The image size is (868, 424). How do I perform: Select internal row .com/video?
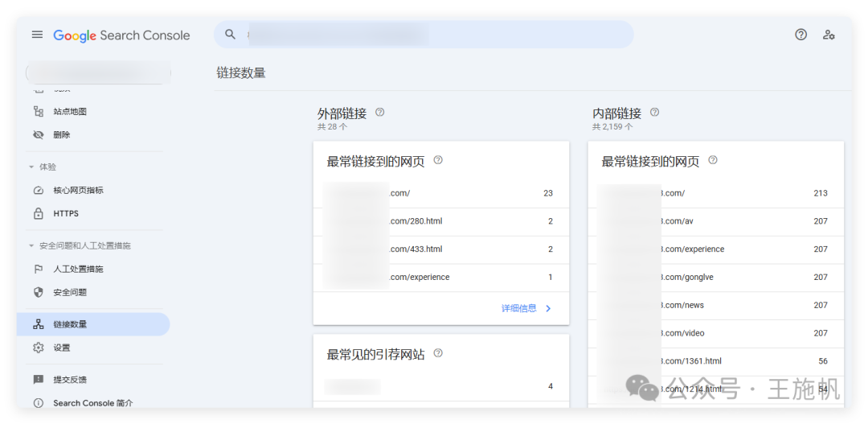point(716,334)
